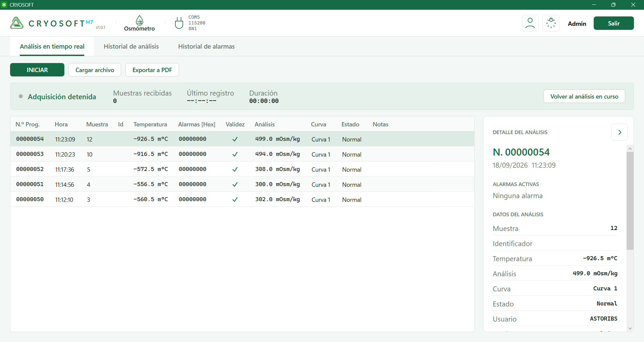Click the ASTORIBS user value
The image size is (644, 342).
point(603,319)
